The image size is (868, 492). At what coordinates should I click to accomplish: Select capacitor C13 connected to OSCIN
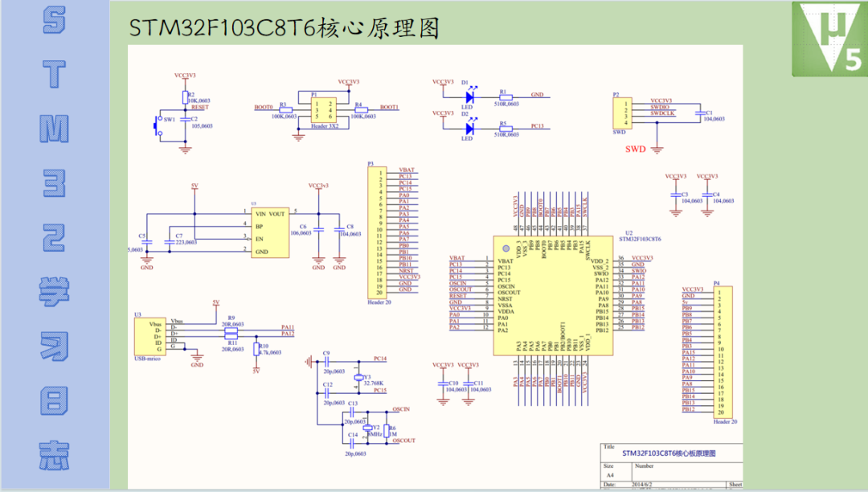pyautogui.click(x=352, y=412)
